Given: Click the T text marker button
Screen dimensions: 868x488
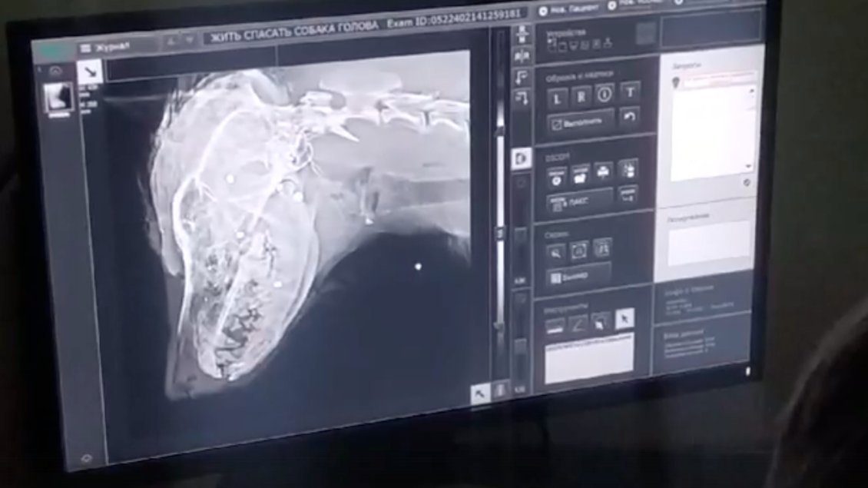Looking at the screenshot, I should tap(629, 93).
